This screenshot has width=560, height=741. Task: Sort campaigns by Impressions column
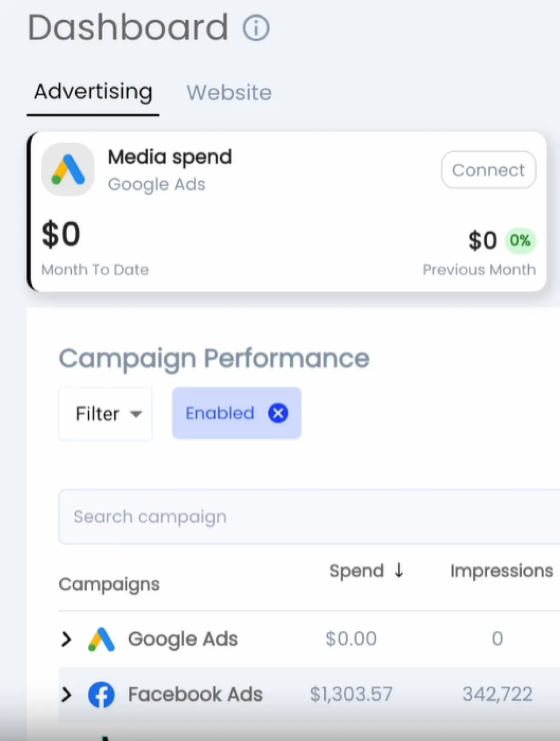[501, 571]
